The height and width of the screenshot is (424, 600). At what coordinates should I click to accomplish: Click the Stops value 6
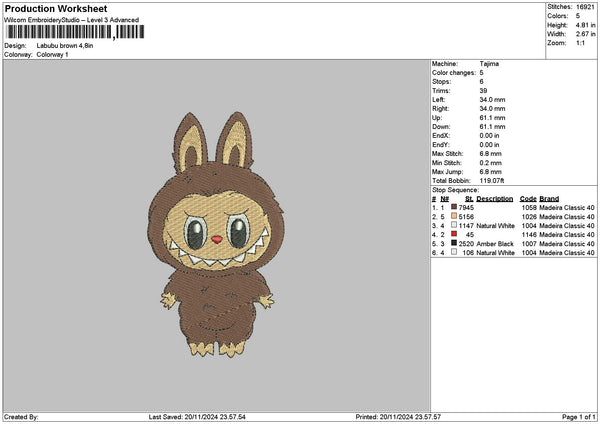pos(481,82)
